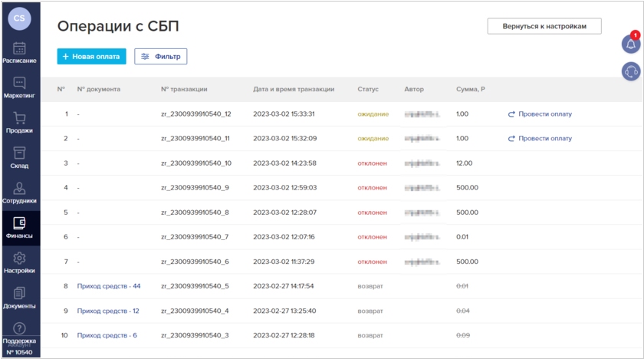Open Поддержка help section
The image size is (644, 359).
point(19,333)
